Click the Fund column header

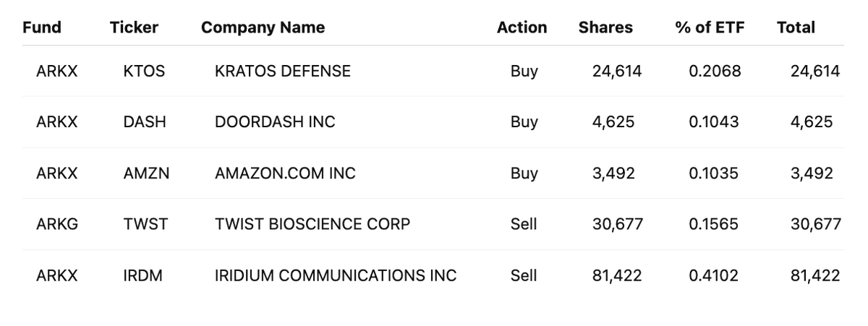pos(42,27)
